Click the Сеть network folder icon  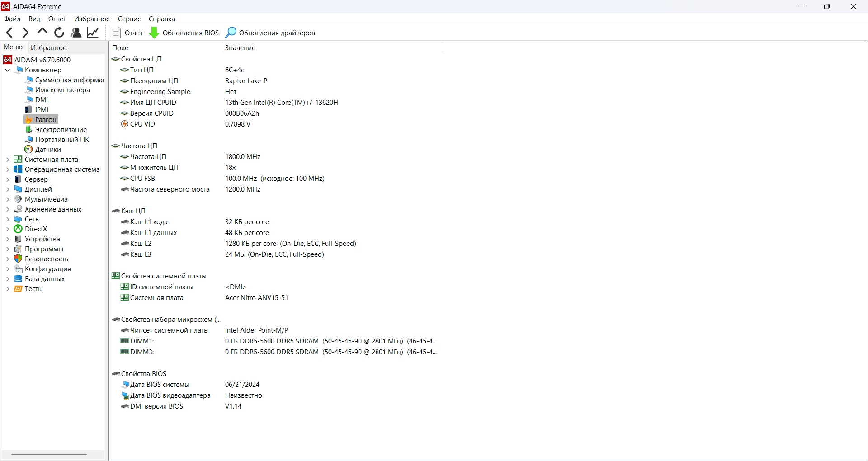18,219
